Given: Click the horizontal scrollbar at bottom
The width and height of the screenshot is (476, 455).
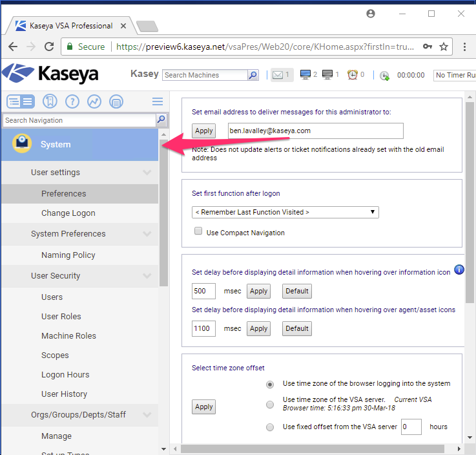Looking at the screenshot, I should pos(313,449).
